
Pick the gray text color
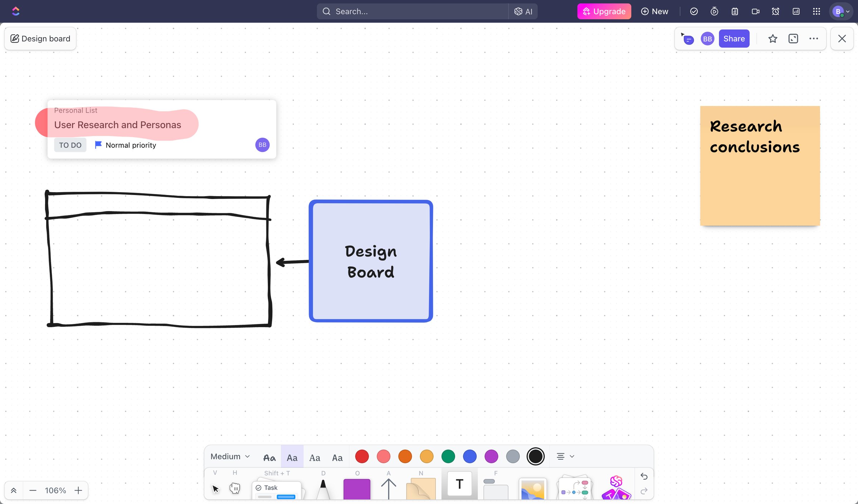point(513,456)
